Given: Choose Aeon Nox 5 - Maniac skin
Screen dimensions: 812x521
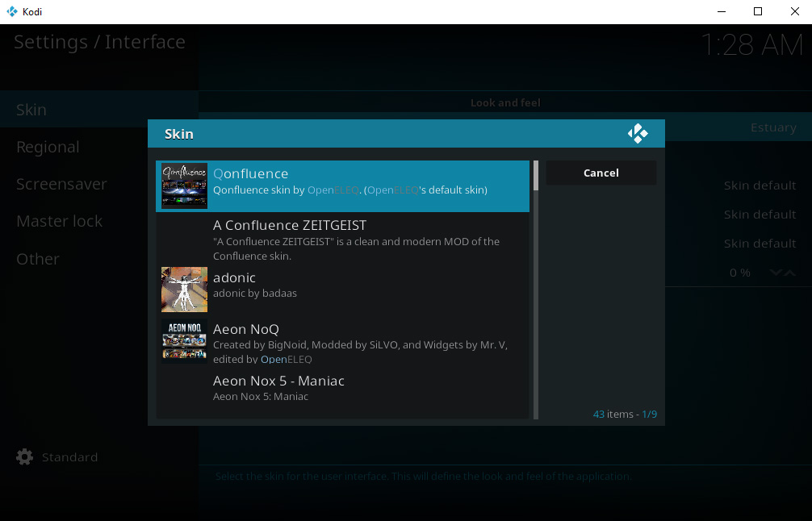Looking at the screenshot, I should [342, 392].
